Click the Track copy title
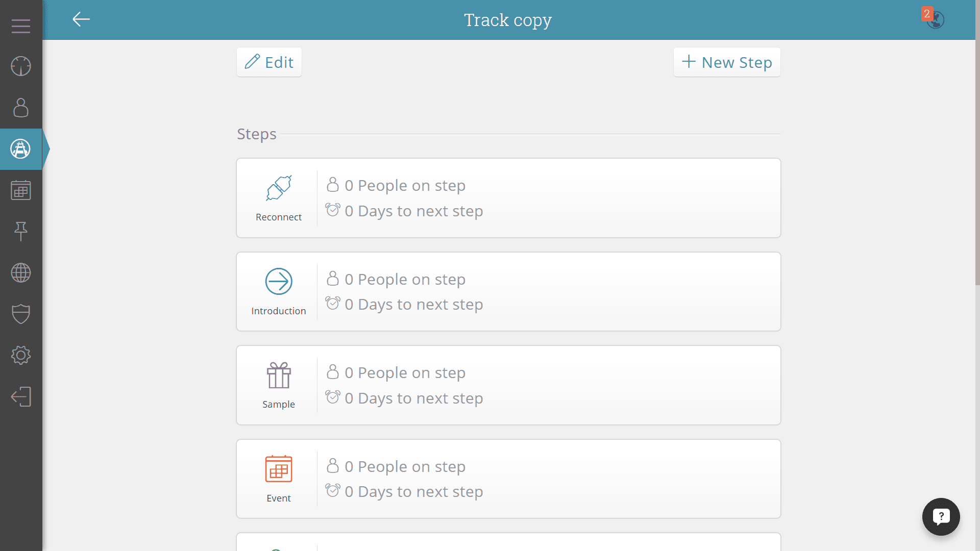 508,20
